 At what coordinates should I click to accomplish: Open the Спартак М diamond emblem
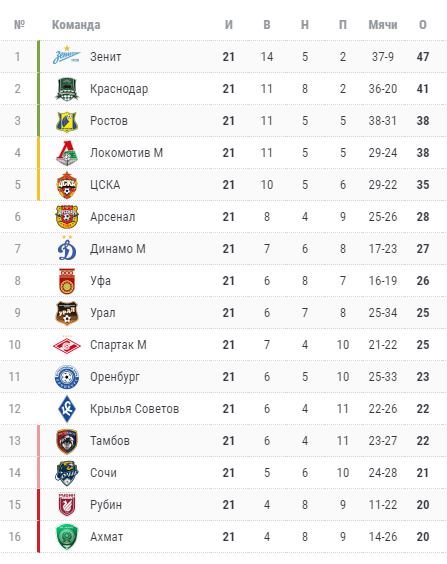pyautogui.click(x=67, y=345)
